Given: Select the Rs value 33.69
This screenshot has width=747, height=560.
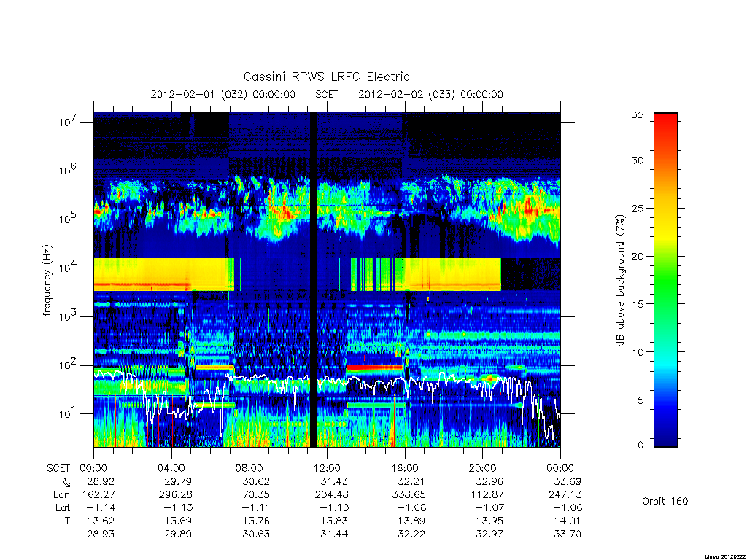Looking at the screenshot, I should pos(567,481).
